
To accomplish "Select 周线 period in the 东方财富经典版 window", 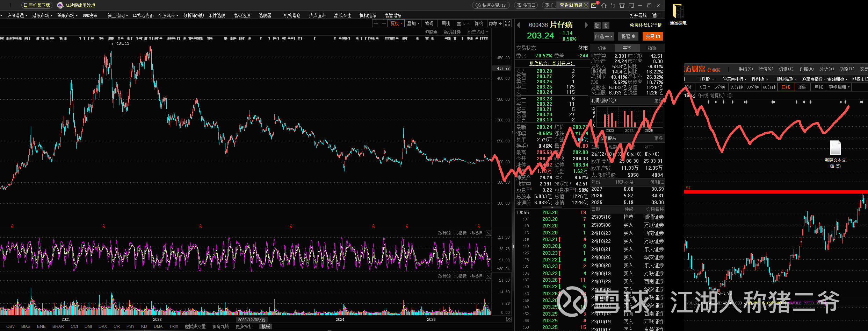I will [x=802, y=87].
